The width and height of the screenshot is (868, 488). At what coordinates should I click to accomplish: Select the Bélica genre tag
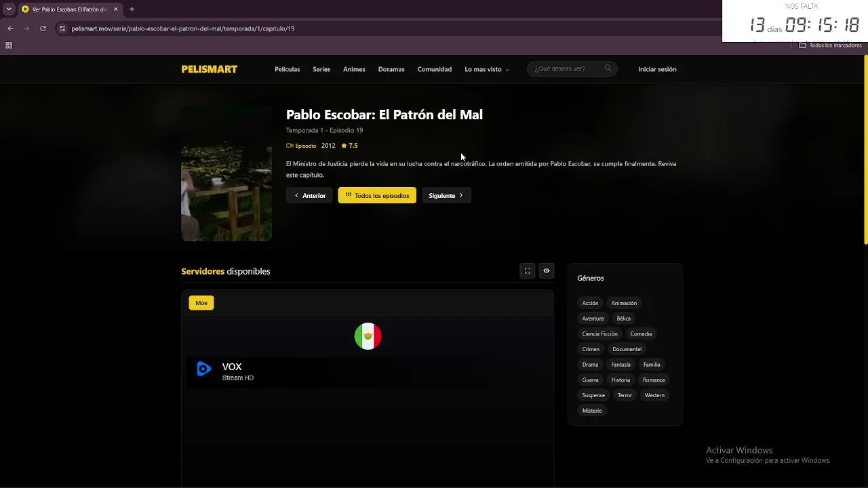click(624, 319)
